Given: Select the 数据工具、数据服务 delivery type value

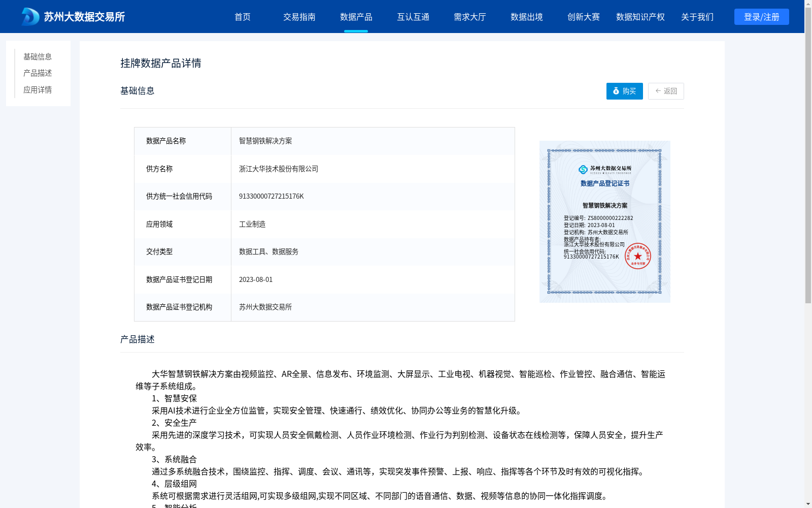Looking at the screenshot, I should (x=373, y=251).
